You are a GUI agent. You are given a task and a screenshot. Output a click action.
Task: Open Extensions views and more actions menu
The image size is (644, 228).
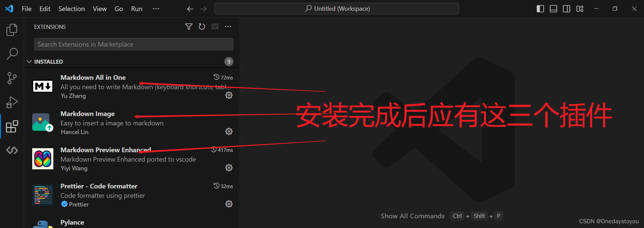(228, 26)
